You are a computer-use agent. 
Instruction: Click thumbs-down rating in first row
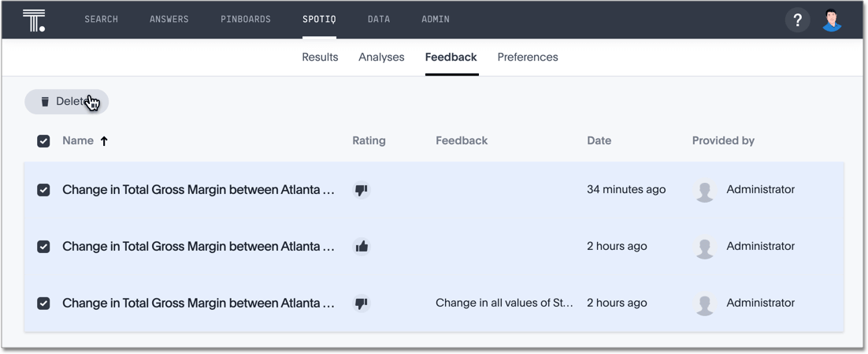click(362, 190)
